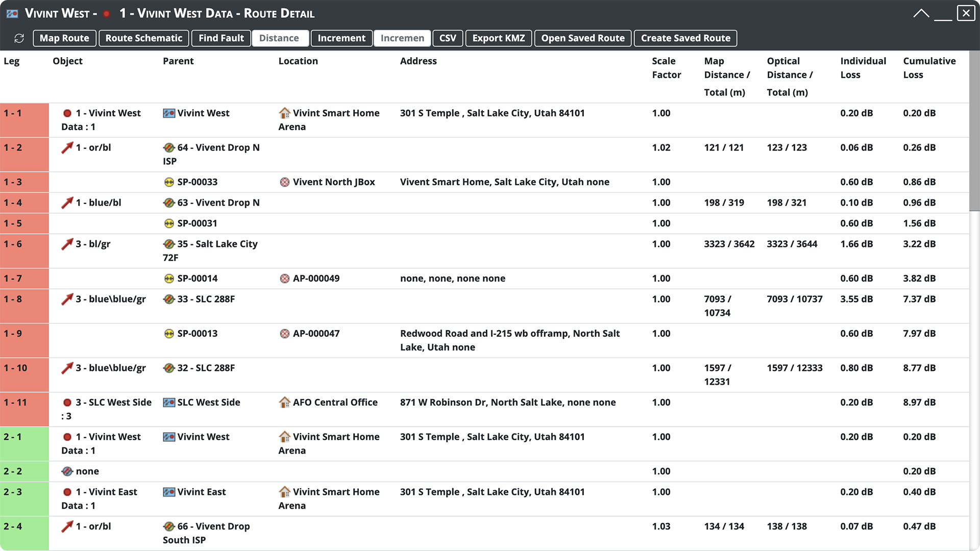
Task: Click the second Incremen button
Action: 402,38
